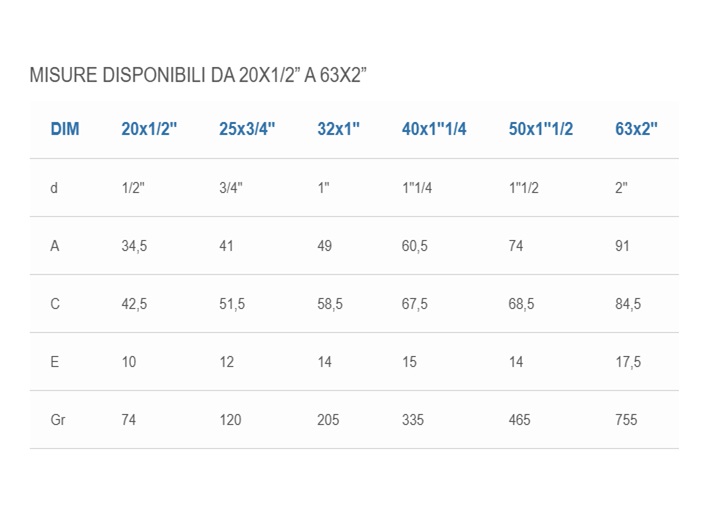Viewport: 714px width, 512px height.
Task: Click the row label E
Action: point(54,362)
